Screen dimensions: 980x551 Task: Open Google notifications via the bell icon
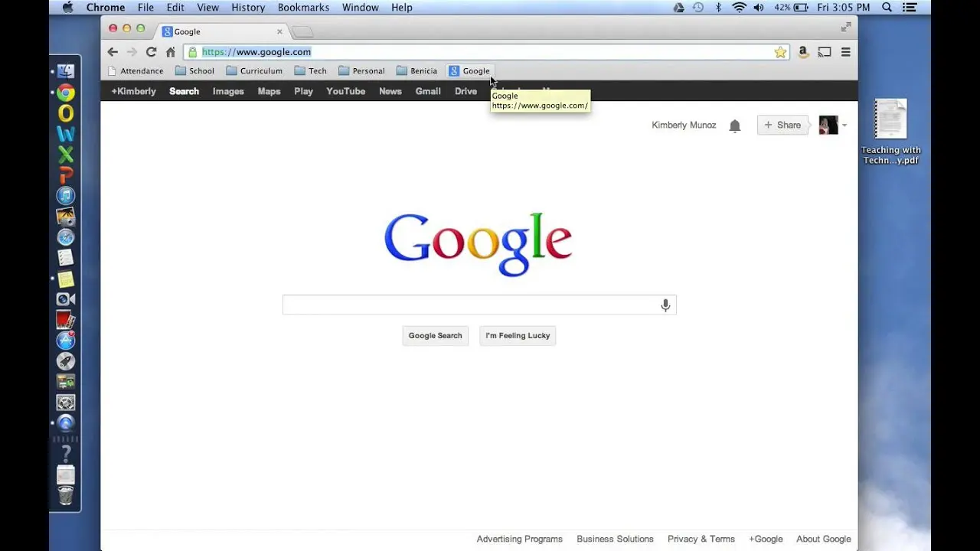(x=735, y=125)
